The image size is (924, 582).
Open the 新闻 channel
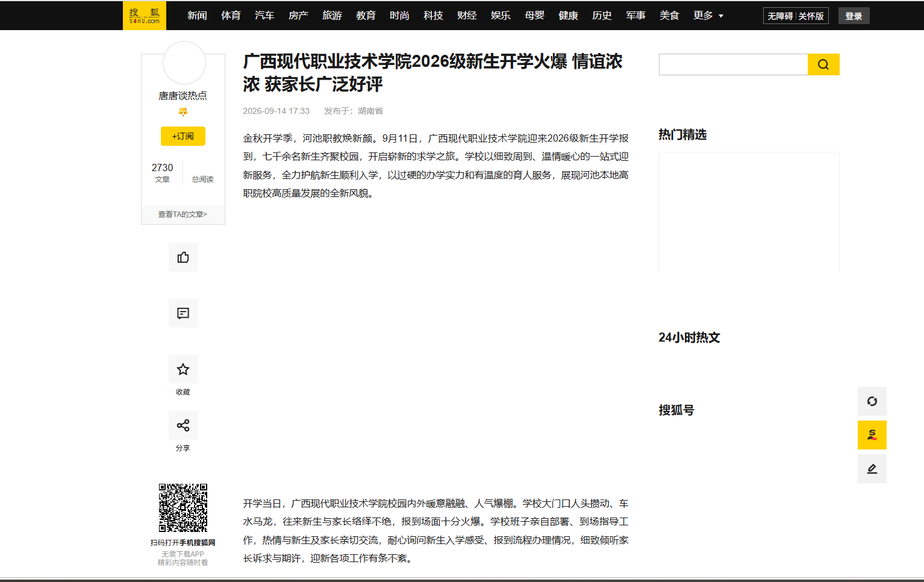pyautogui.click(x=197, y=16)
